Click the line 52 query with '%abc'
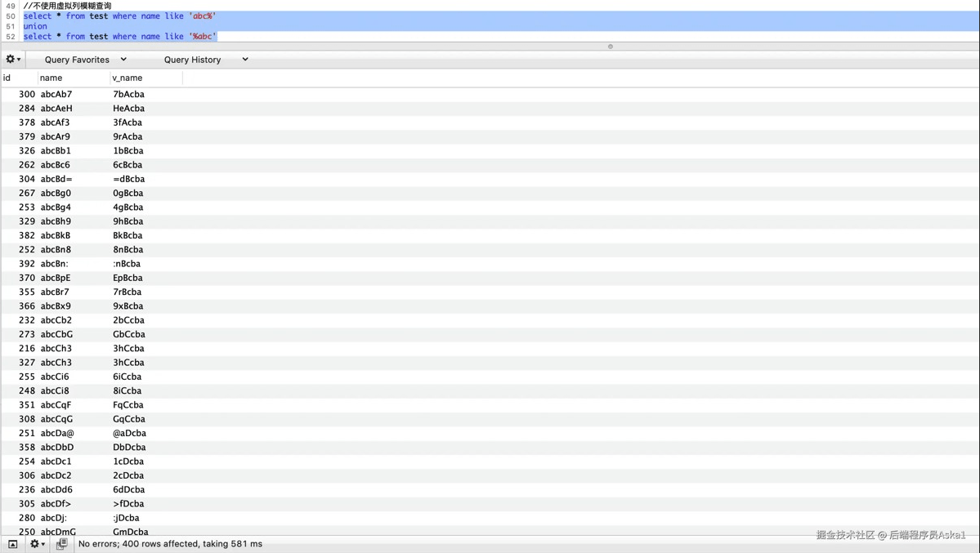The image size is (980, 553). [120, 36]
